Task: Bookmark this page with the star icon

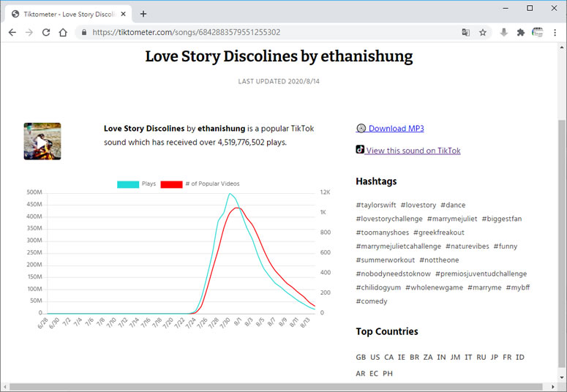Action: point(483,32)
